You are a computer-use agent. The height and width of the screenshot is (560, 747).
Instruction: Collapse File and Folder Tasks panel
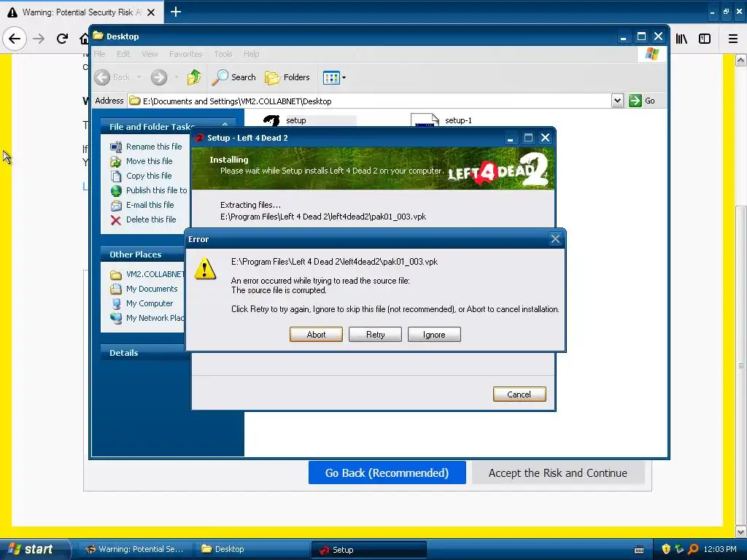pyautogui.click(x=225, y=125)
